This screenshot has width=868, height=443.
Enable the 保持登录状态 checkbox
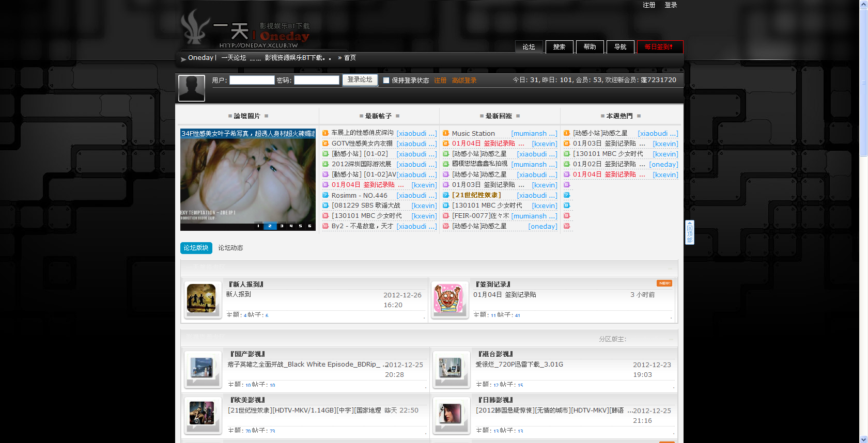(x=386, y=81)
